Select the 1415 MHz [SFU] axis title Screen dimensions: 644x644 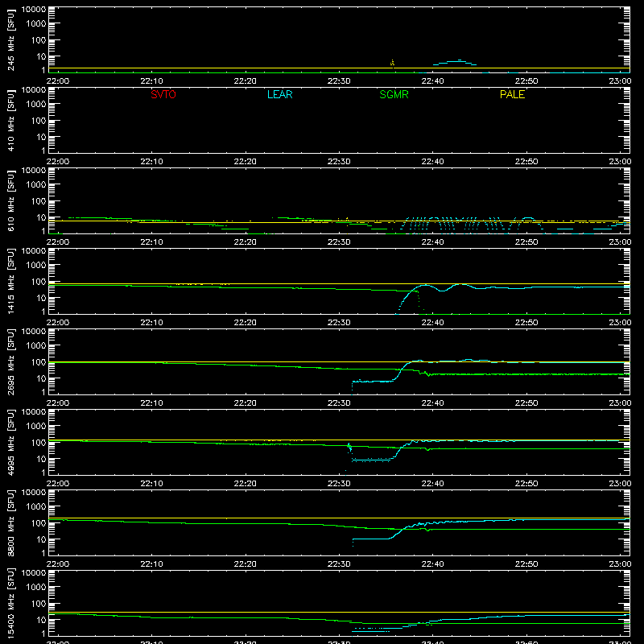11,281
